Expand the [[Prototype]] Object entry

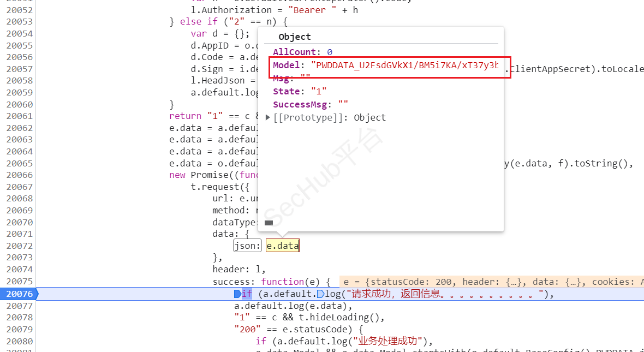click(268, 118)
